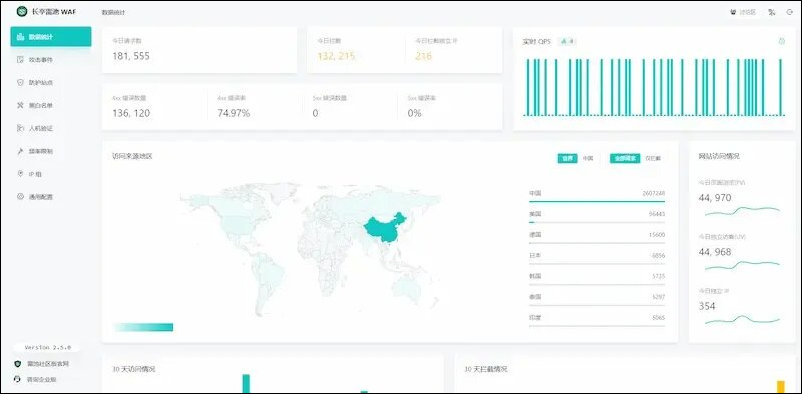The image size is (802, 394).
Task: Click the logout icon in top bar
Action: tap(789, 12)
